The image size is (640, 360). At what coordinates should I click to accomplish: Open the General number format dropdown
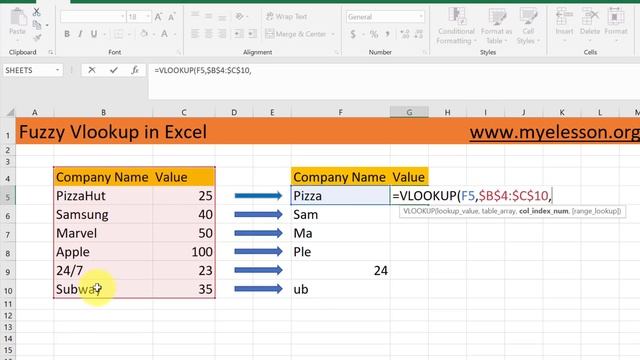click(x=421, y=17)
